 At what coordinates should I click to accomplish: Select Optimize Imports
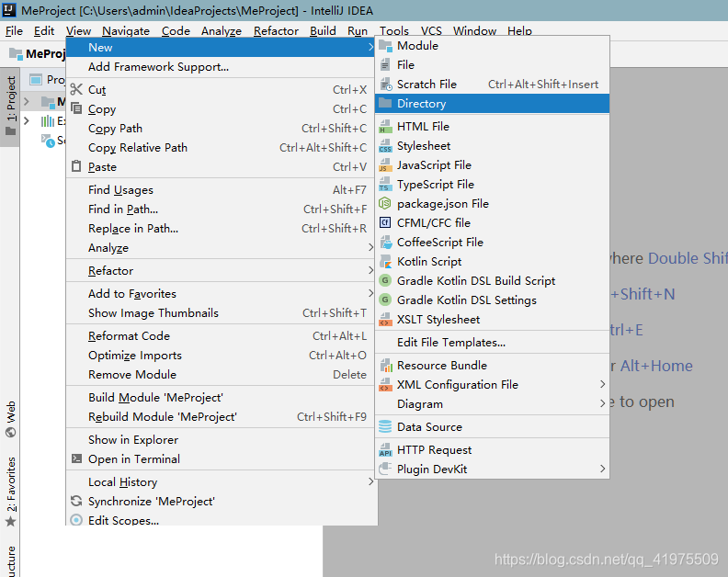coord(221,356)
